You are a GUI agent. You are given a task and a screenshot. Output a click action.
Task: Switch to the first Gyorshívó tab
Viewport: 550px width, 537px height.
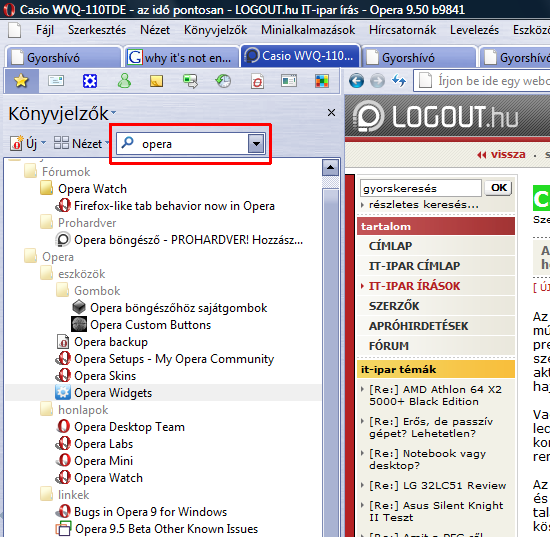point(63,57)
